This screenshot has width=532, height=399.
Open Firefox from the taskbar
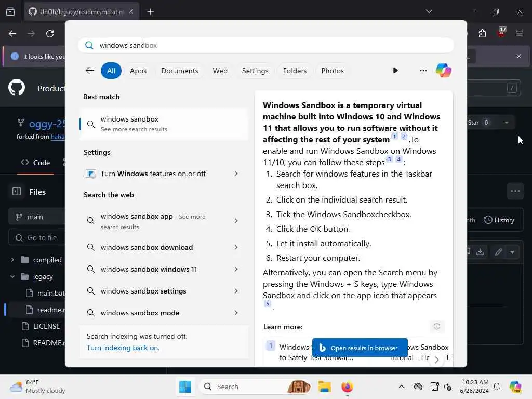pyautogui.click(x=347, y=387)
